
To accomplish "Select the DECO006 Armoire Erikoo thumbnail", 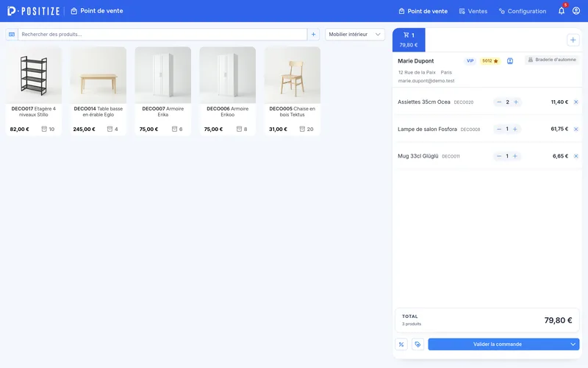I will pos(228,75).
